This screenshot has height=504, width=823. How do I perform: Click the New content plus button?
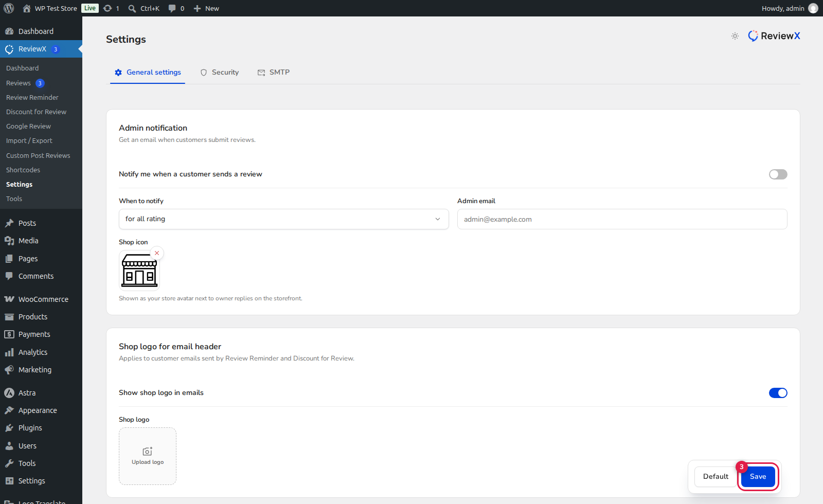(206, 8)
